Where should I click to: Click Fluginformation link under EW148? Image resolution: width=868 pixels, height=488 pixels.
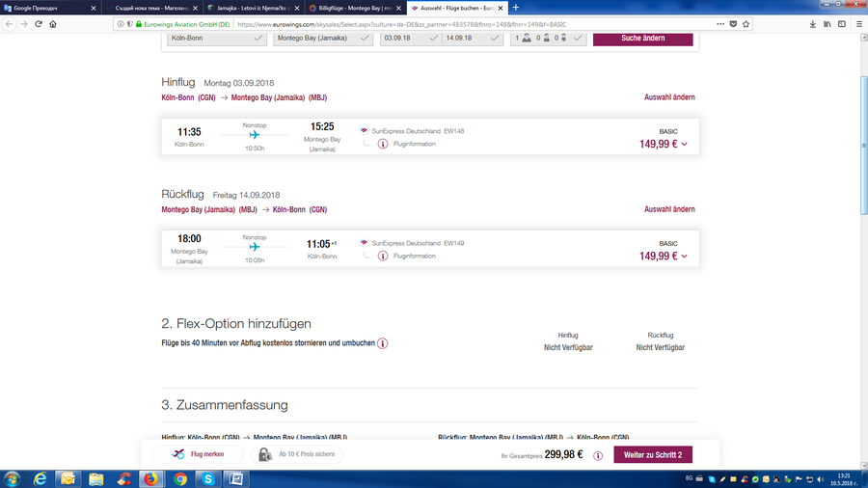pos(414,144)
